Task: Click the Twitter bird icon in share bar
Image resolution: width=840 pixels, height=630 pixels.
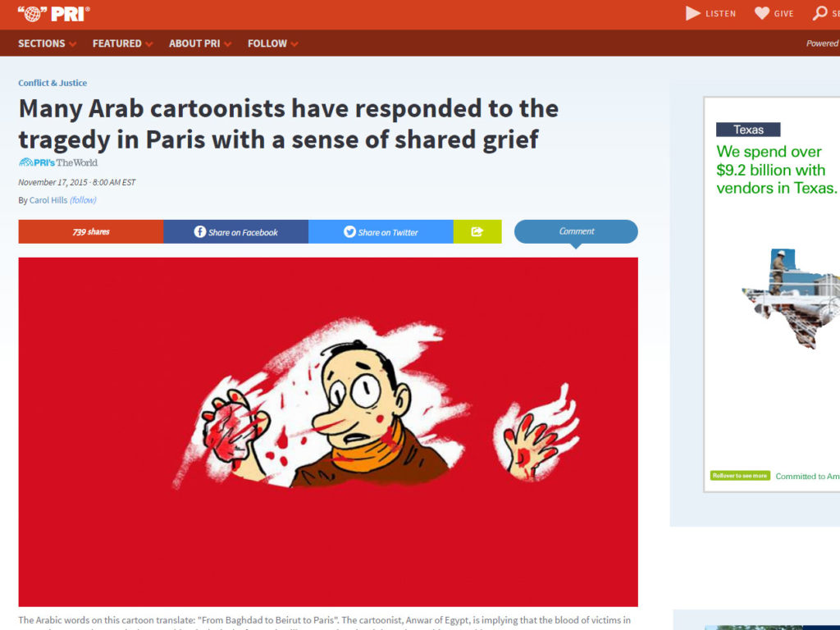Action: click(x=349, y=231)
